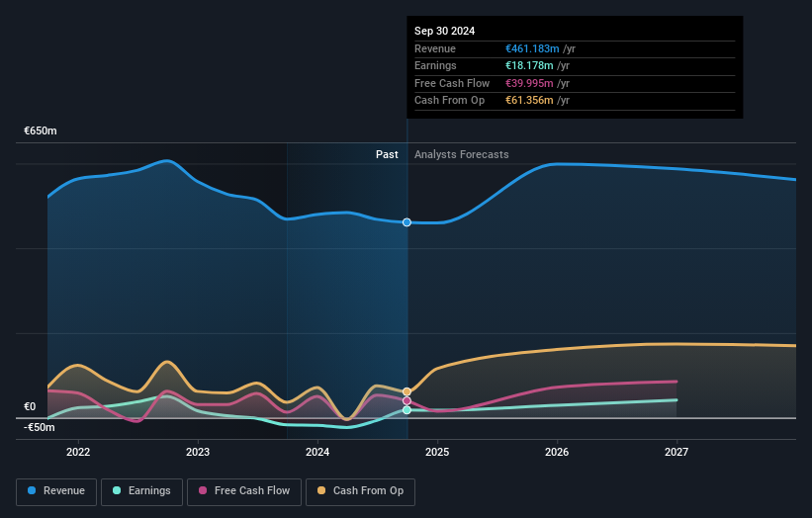Click the pink Free Cash Flow data point
The width and height of the screenshot is (812, 518).
[407, 401]
